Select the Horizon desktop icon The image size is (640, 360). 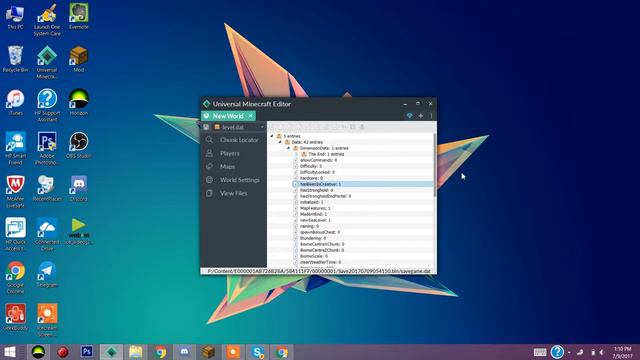coord(79,102)
